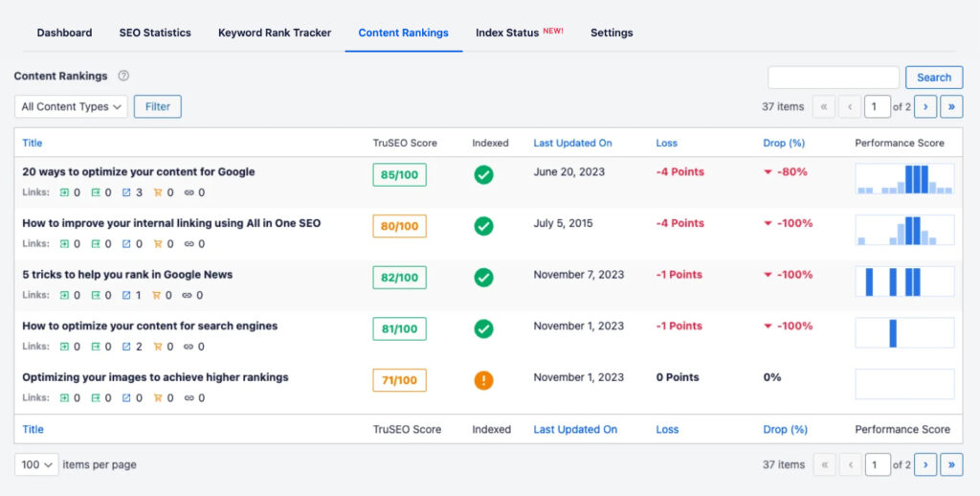Open post 20 ways to optimize your content
This screenshot has width=980, height=496.
point(138,172)
